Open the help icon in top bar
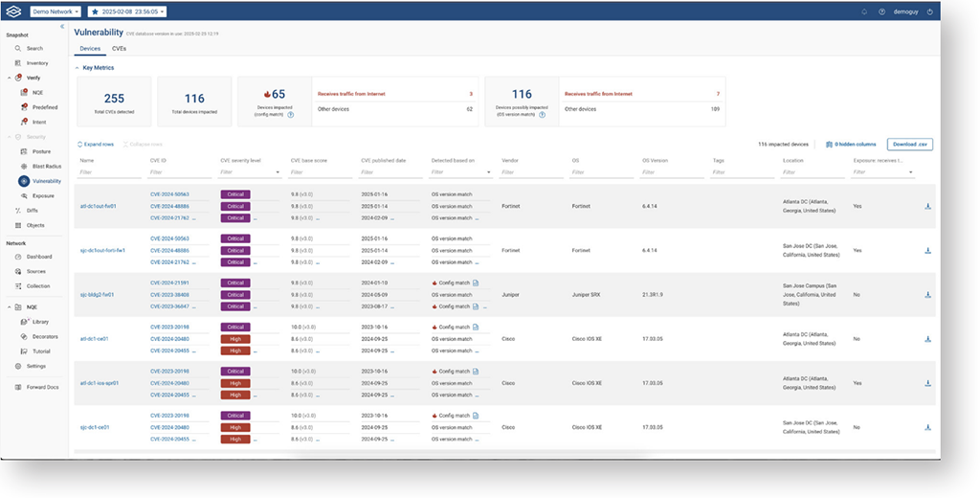Viewport: 980px width, 498px height. coord(881,11)
